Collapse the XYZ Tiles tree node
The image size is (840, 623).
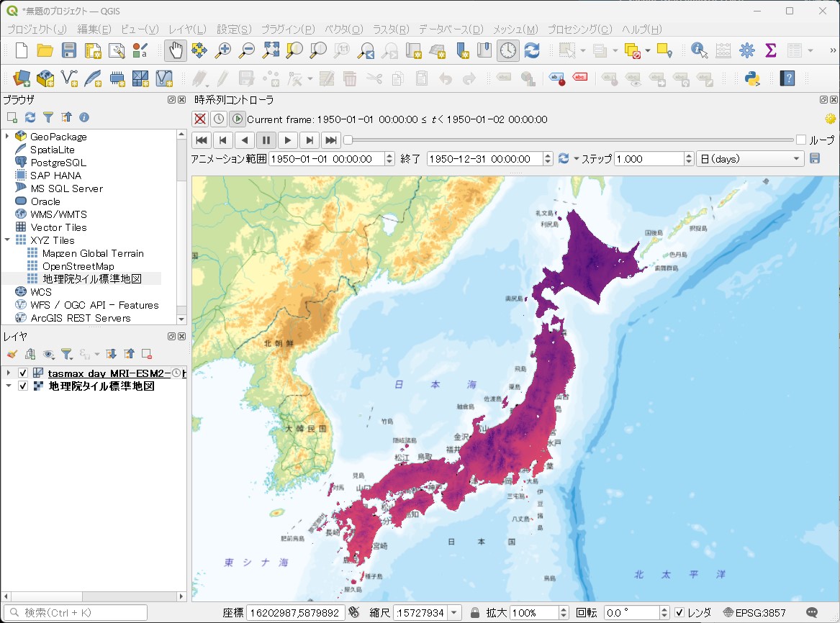(7, 240)
